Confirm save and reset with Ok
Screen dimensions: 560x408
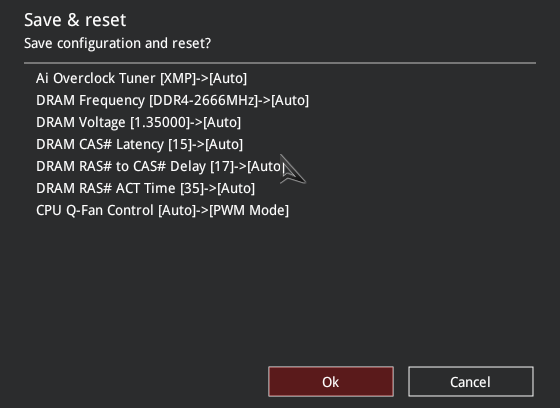(331, 382)
